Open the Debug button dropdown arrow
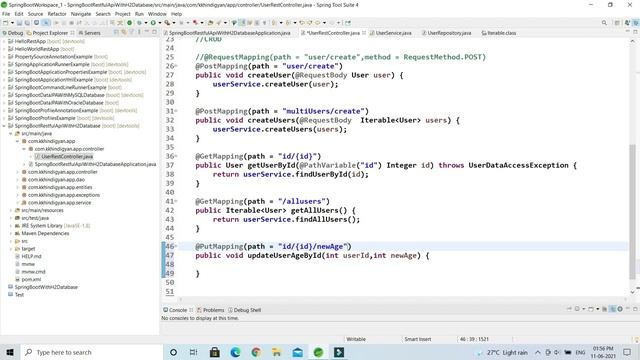The image size is (640, 360). [x=146, y=23]
